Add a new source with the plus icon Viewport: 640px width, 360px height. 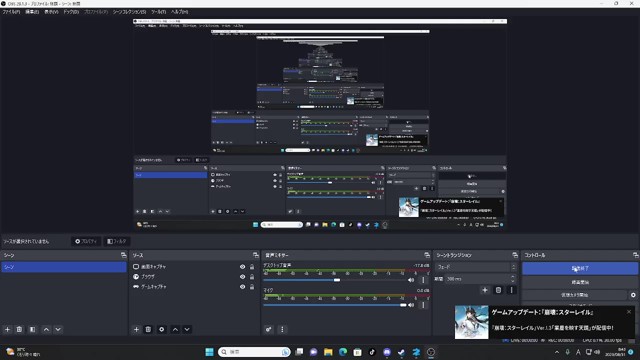pyautogui.click(x=136, y=329)
